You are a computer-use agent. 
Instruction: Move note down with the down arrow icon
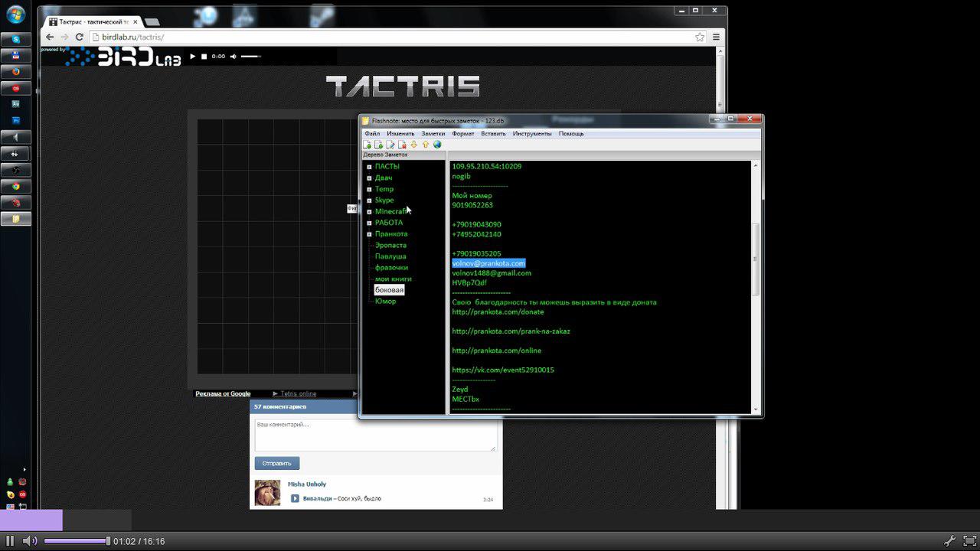coord(414,145)
